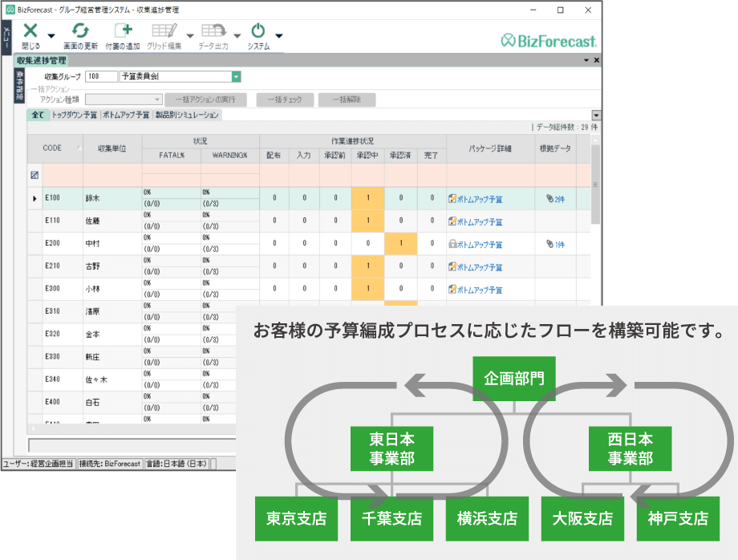Image resolution: width=738 pixels, height=560 pixels.
Task: Click the 閉じる close X toolbar icon
Action: tap(30, 30)
